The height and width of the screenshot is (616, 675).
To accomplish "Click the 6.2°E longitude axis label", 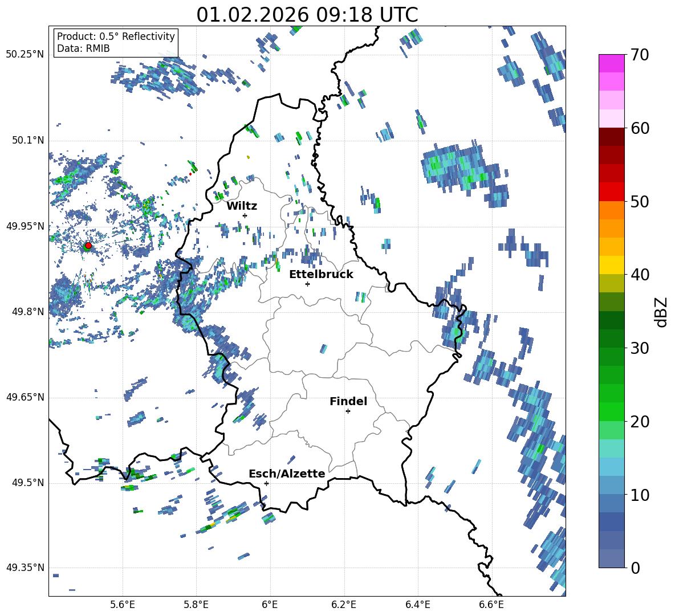I will (344, 604).
